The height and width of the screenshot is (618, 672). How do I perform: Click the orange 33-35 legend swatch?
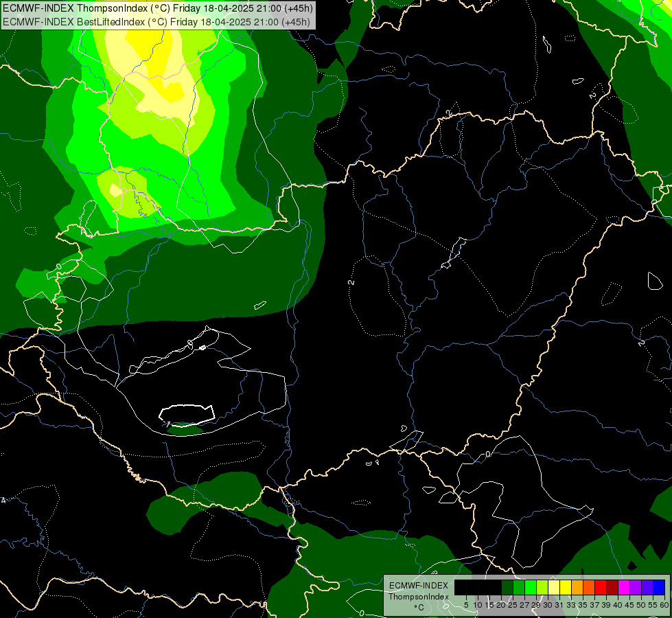pyautogui.click(x=577, y=587)
